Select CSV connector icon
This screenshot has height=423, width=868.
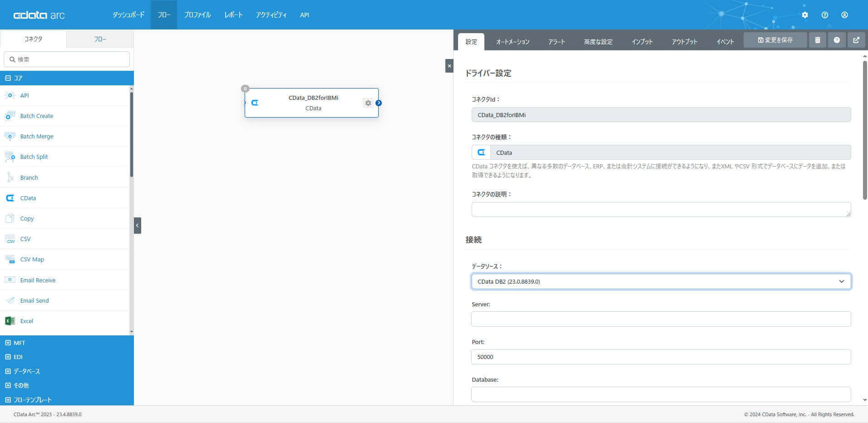pyautogui.click(x=10, y=239)
